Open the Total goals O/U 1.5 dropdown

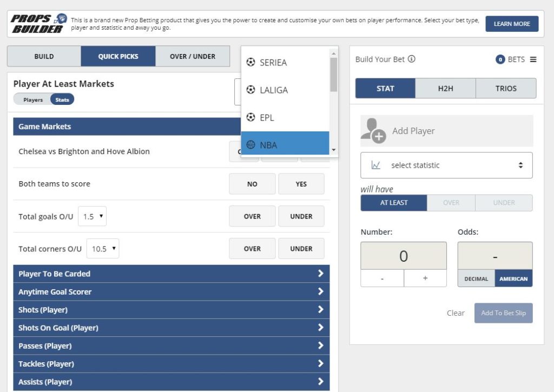[92, 216]
